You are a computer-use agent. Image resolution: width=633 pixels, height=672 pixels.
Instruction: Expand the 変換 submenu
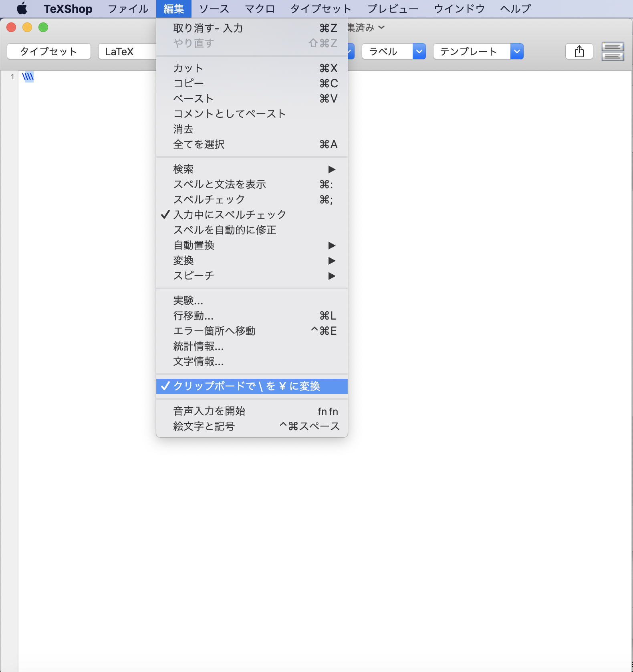coord(252,260)
